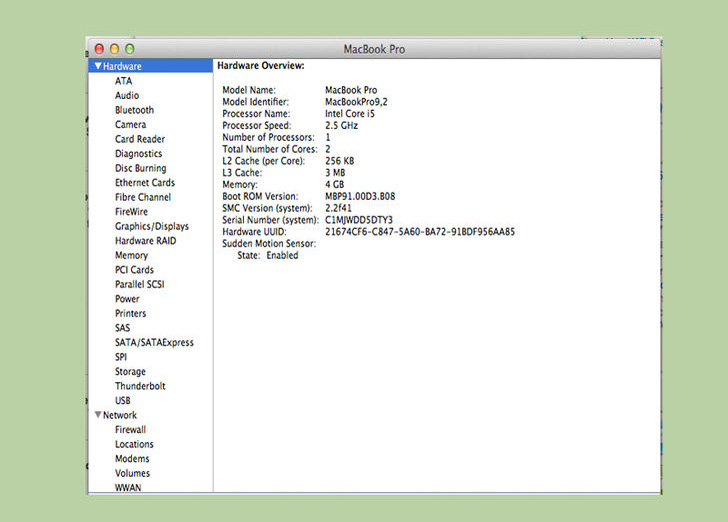The image size is (728, 522).
Task: Select the Card Reader entry
Action: pyautogui.click(x=140, y=139)
